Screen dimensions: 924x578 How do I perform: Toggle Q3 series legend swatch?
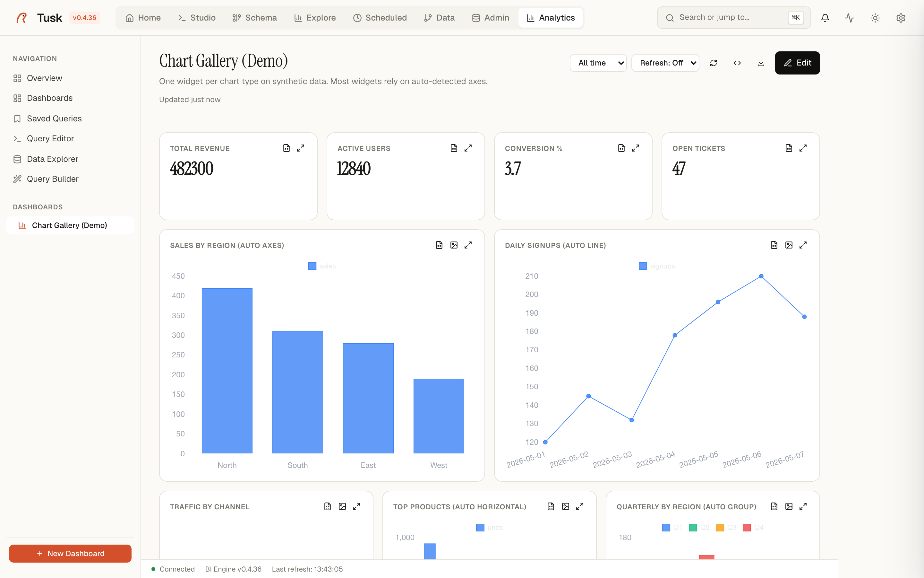point(720,528)
